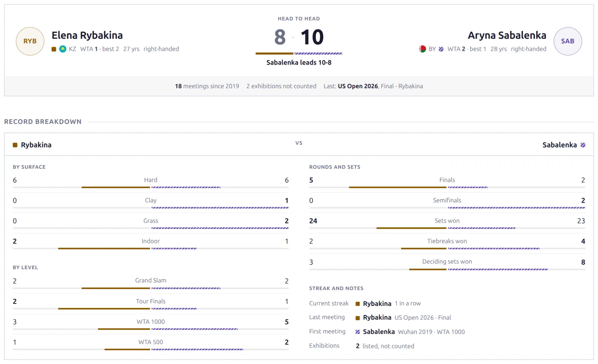
Task: Click the '1 in a row' streak text
Action: [x=408, y=304]
